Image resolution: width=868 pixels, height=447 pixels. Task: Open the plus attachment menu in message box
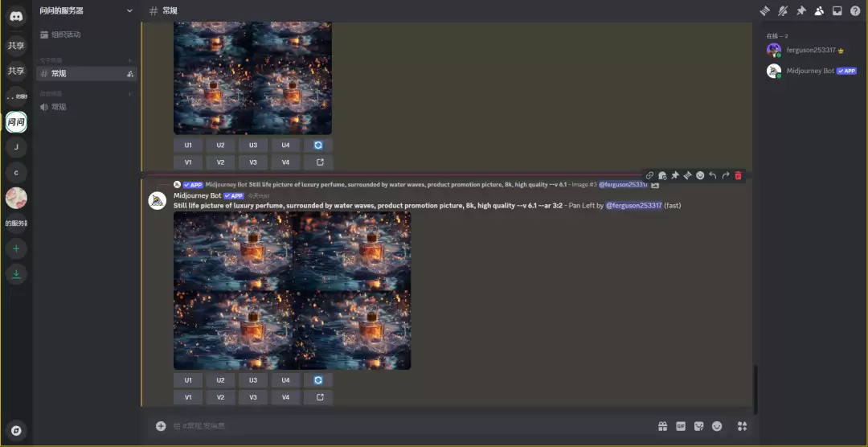(x=161, y=426)
